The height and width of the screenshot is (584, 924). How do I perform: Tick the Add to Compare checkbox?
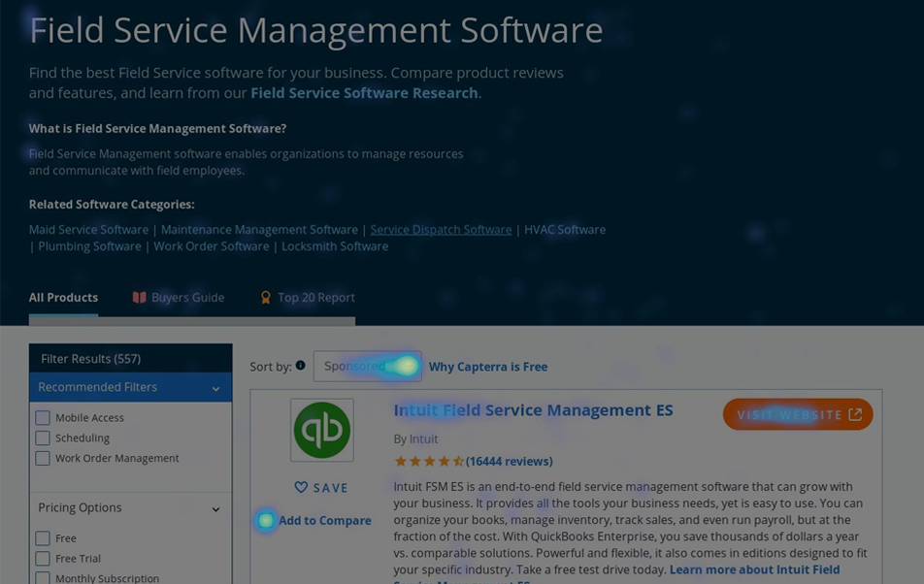point(266,520)
